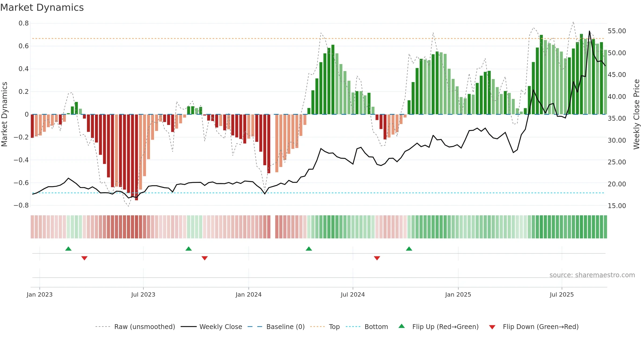Click the deepest red bar below −0.7
This screenshot has width=644, height=362.
(136, 157)
